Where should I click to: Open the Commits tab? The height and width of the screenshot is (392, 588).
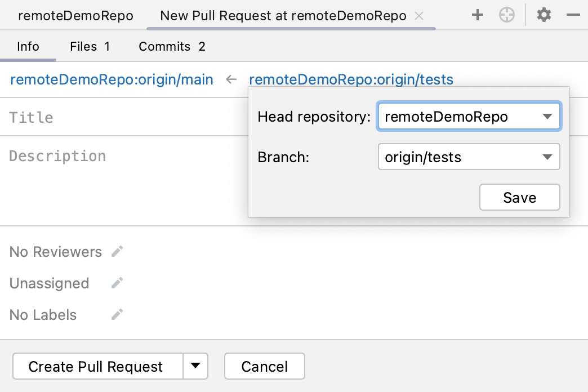tap(172, 46)
